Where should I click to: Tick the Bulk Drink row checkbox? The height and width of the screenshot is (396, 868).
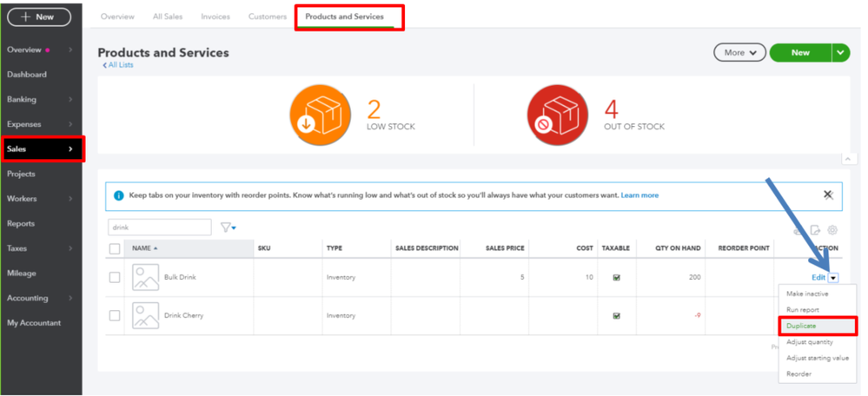[x=115, y=278]
